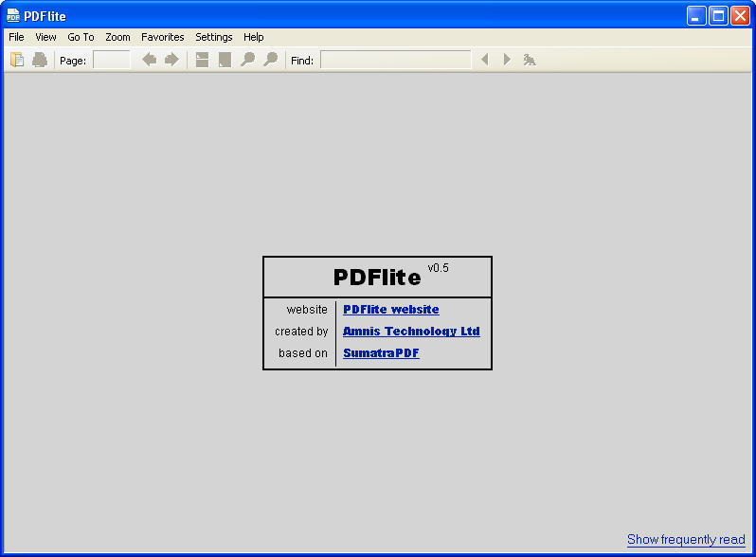The width and height of the screenshot is (756, 557).
Task: Open the Help menu
Action: tap(253, 37)
